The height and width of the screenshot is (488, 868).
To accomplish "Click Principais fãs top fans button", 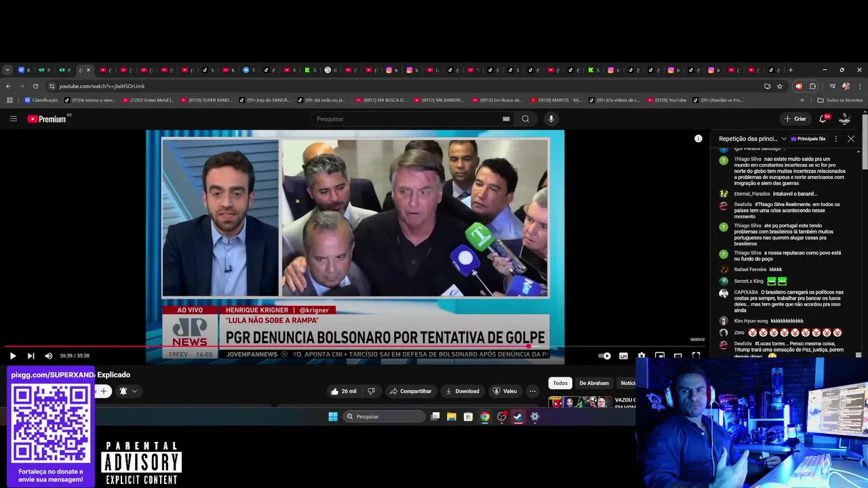I will click(x=808, y=138).
